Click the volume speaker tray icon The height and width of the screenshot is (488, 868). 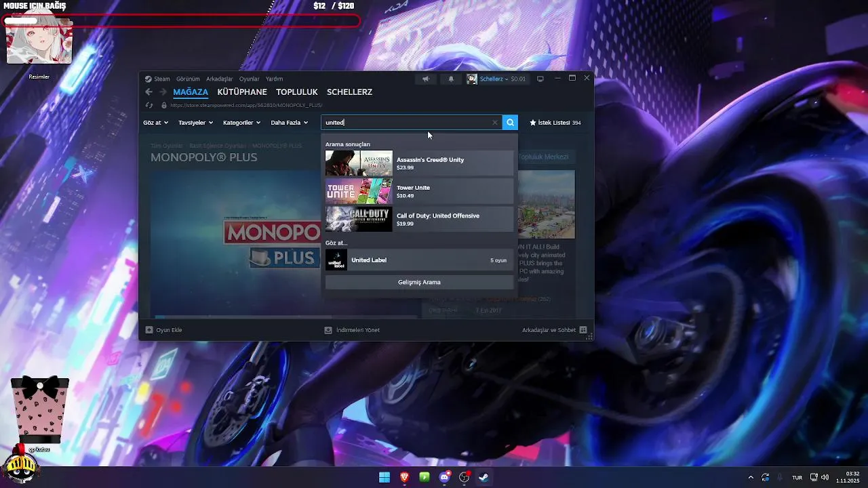825,477
